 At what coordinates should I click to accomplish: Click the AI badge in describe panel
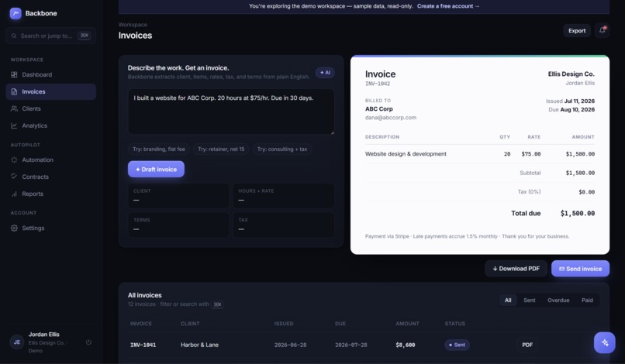(x=325, y=73)
